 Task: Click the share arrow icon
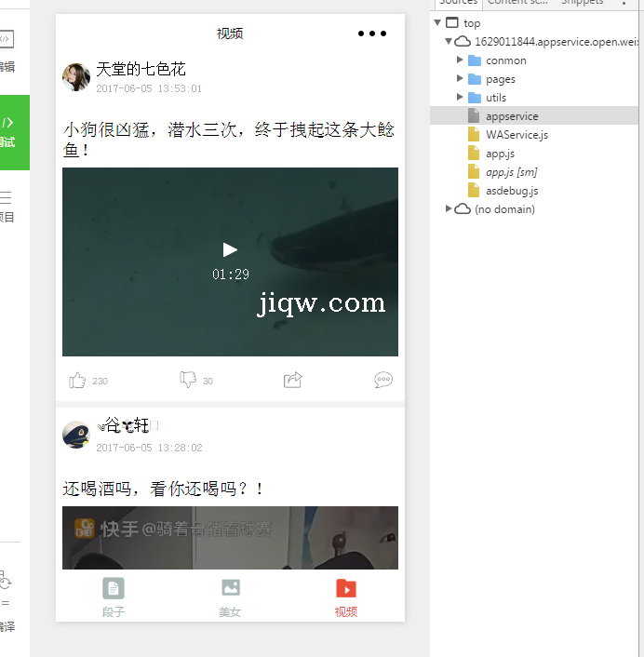tap(293, 380)
